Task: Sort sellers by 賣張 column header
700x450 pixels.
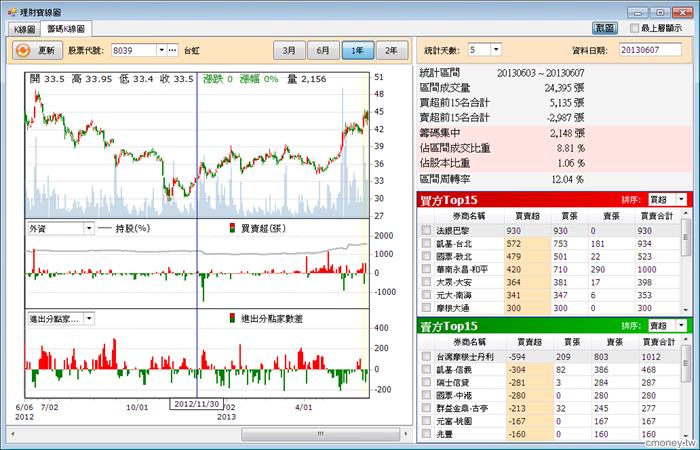Action: tap(614, 342)
